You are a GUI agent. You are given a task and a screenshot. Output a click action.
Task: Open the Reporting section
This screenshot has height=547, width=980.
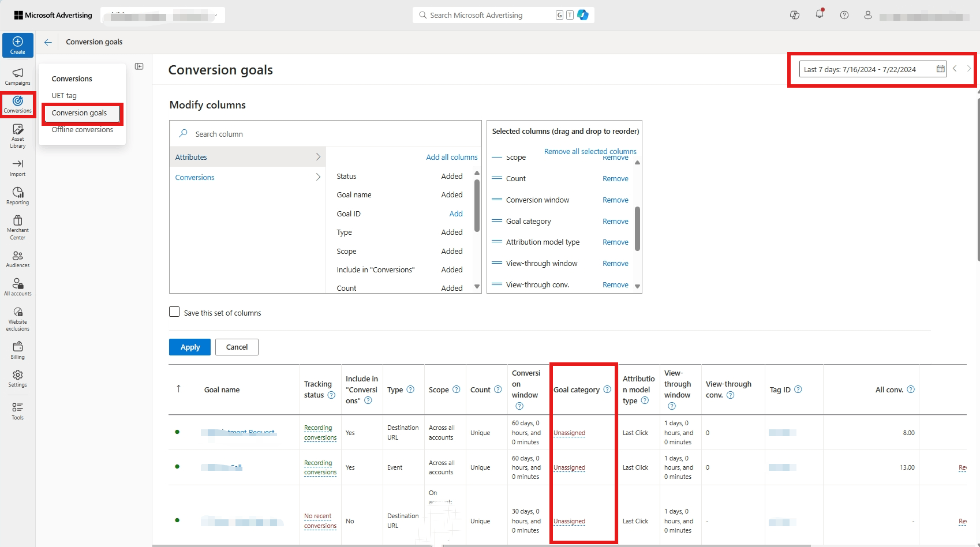tap(17, 196)
